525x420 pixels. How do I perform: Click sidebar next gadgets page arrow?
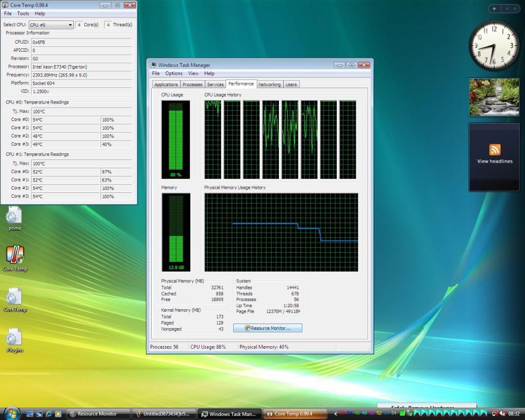point(515,9)
